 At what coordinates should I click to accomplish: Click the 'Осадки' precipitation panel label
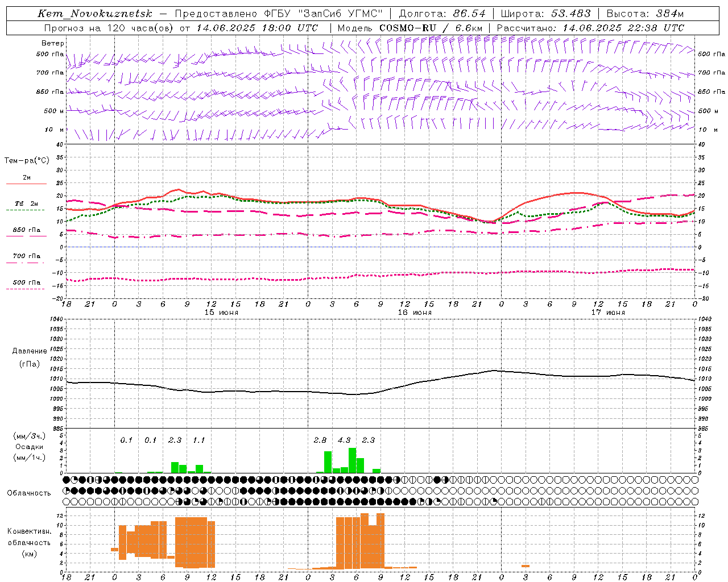[30, 447]
